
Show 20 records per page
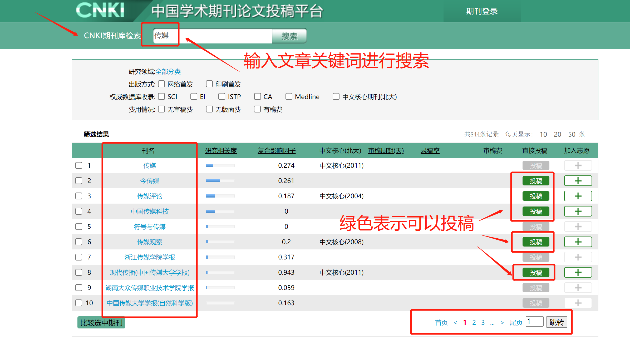(558, 134)
